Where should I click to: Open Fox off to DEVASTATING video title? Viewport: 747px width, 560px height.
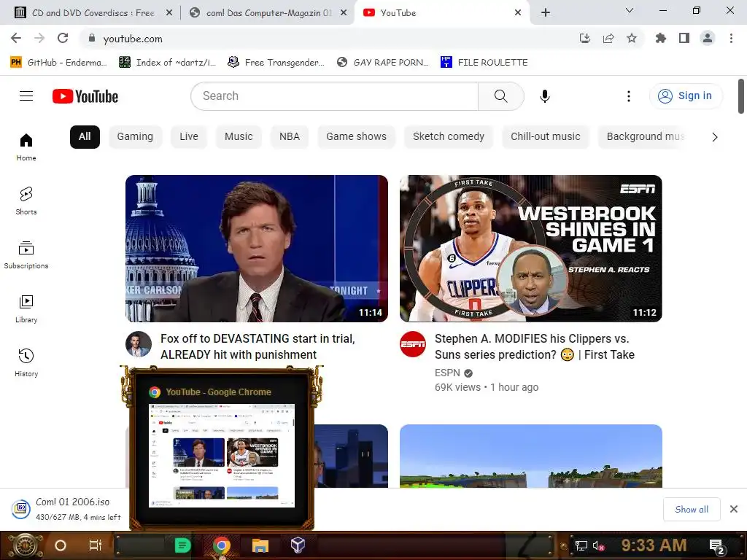(258, 346)
